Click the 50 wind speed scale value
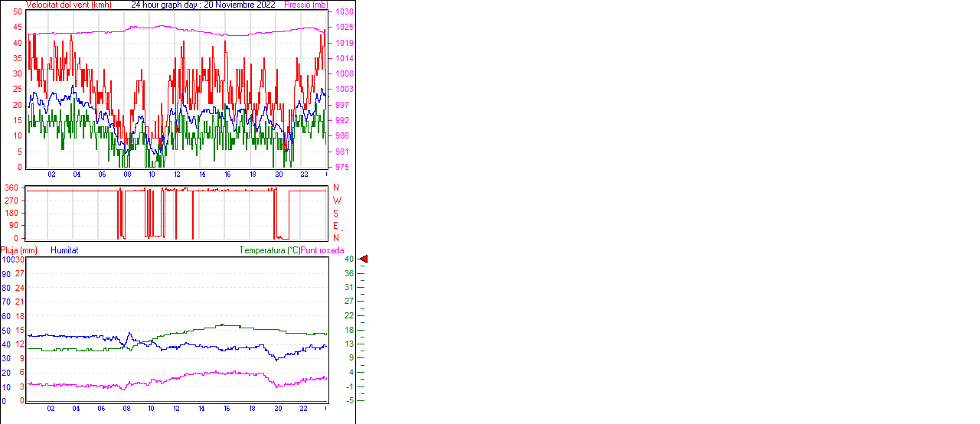This screenshot has height=424, width=980. [x=18, y=12]
